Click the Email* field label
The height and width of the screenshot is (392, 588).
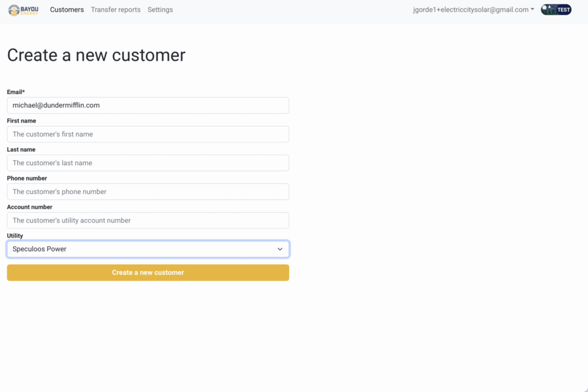16,92
